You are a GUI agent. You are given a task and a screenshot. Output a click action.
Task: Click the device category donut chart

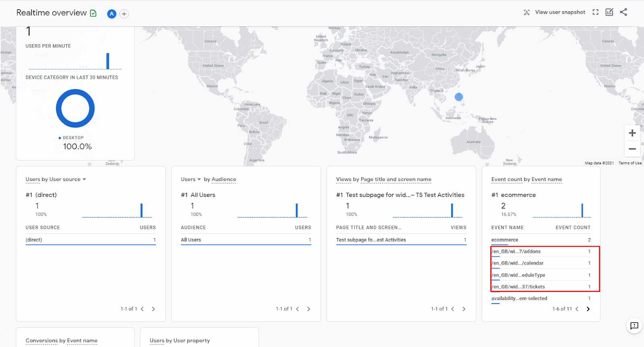tap(75, 109)
